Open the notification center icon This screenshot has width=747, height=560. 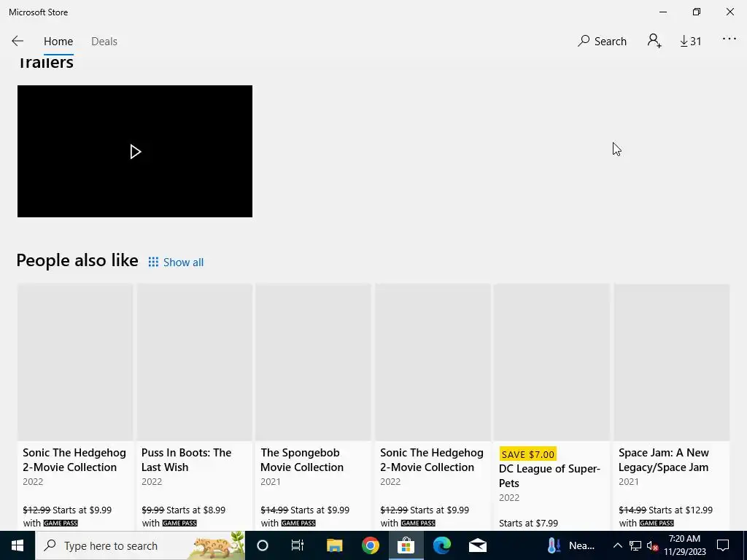[x=723, y=545]
